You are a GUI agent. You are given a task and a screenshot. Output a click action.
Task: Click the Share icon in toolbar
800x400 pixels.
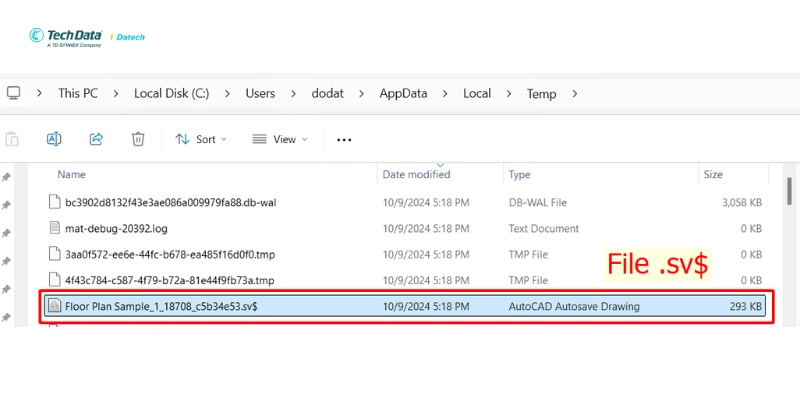point(96,139)
